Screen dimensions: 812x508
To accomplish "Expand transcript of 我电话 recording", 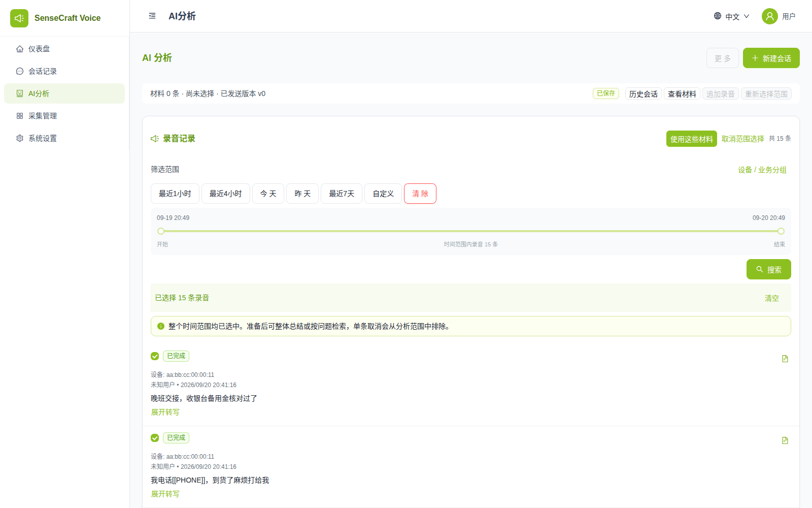I will pos(165,494).
